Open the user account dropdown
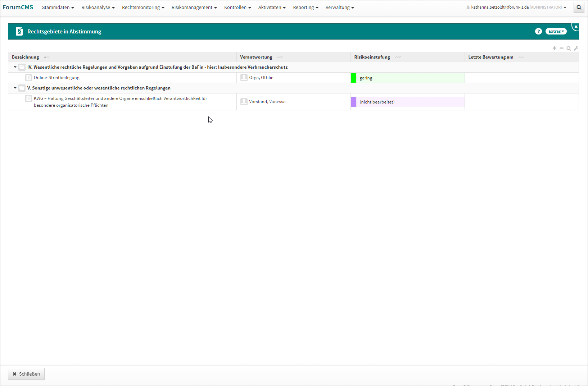 pyautogui.click(x=516, y=7)
